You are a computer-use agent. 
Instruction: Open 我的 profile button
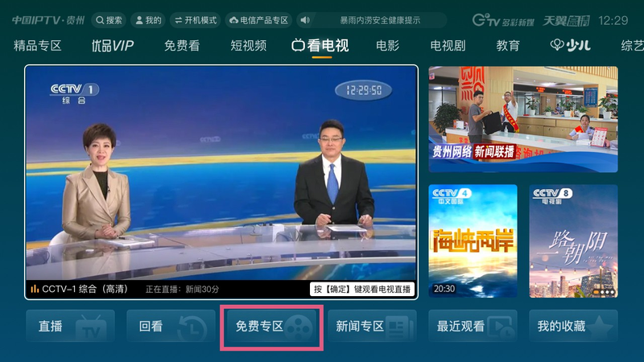[148, 20]
